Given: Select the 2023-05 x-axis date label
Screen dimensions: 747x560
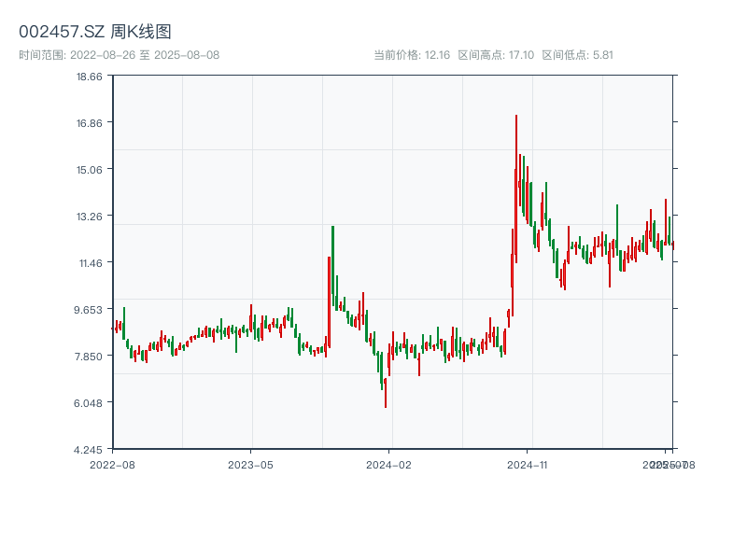Looking at the screenshot, I should (x=251, y=464).
